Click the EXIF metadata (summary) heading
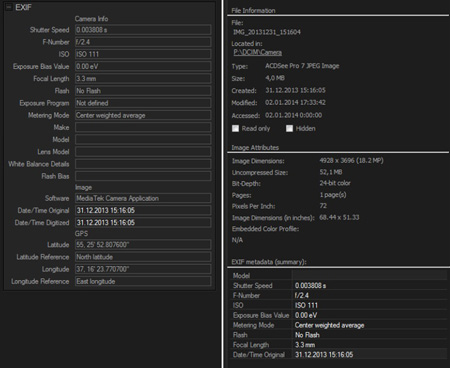Image resolution: width=450 pixels, height=368 pixels. click(269, 262)
